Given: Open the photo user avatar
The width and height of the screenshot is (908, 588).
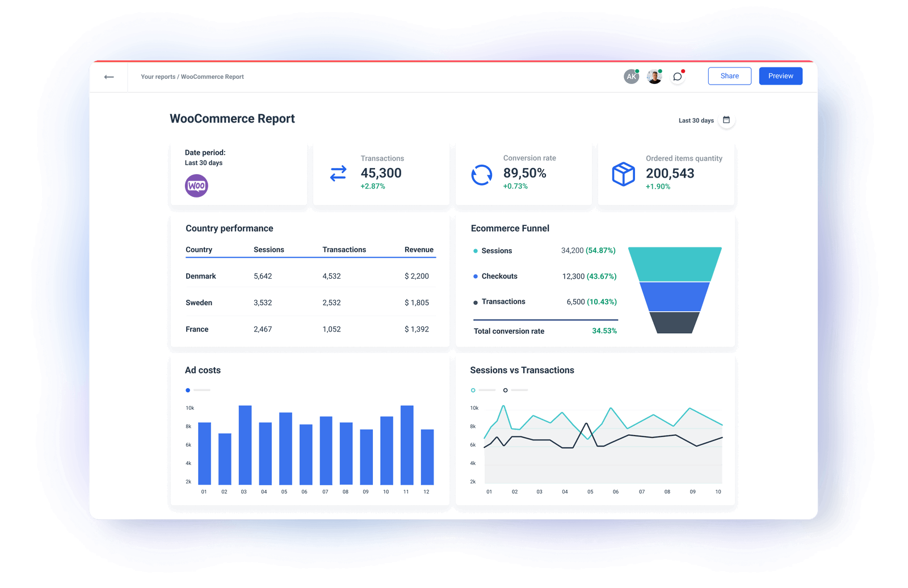Looking at the screenshot, I should click(654, 77).
